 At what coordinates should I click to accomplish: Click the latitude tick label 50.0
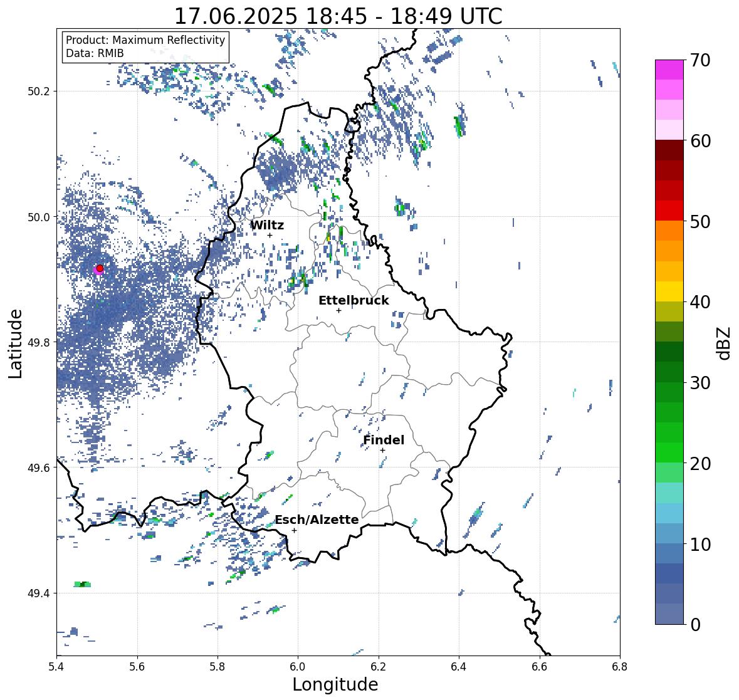tap(39, 217)
